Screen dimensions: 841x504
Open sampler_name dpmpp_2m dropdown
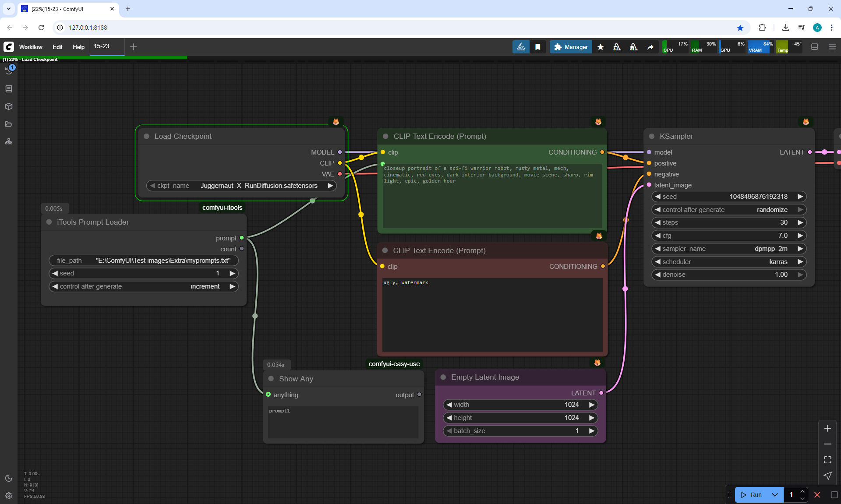[729, 249]
